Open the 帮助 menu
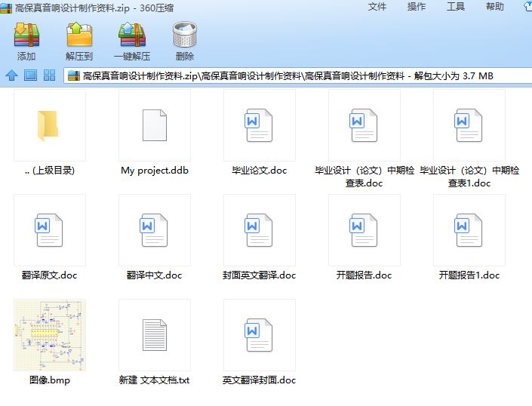 [495, 7]
